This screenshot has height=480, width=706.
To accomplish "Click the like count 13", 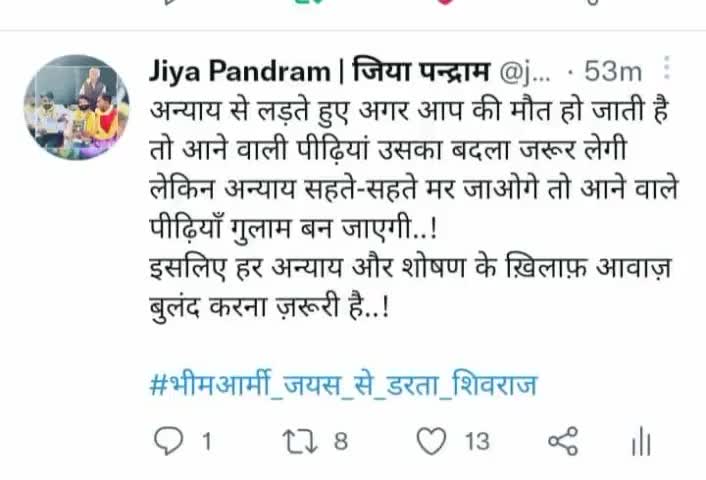I will coord(477,441).
